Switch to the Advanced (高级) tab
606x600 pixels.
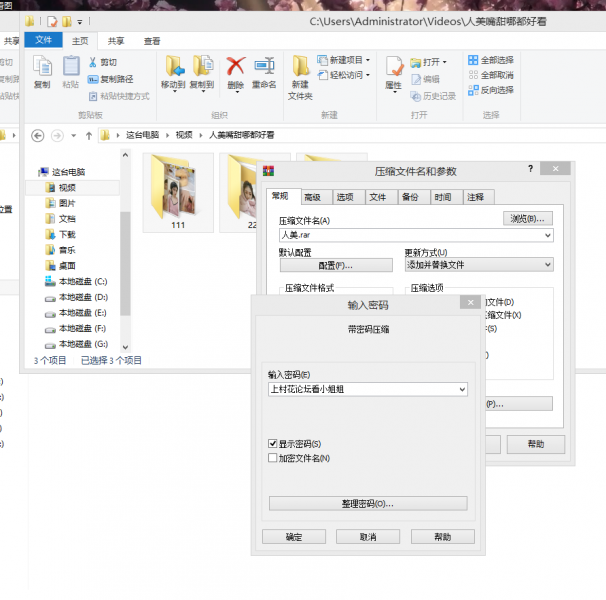tap(313, 197)
